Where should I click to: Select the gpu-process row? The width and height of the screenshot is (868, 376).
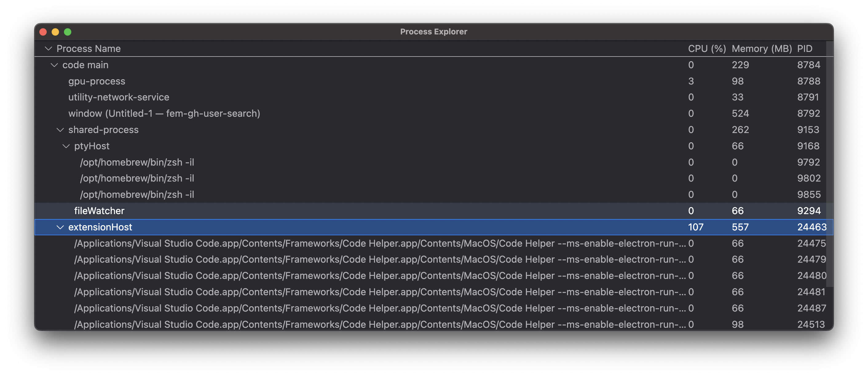point(97,81)
